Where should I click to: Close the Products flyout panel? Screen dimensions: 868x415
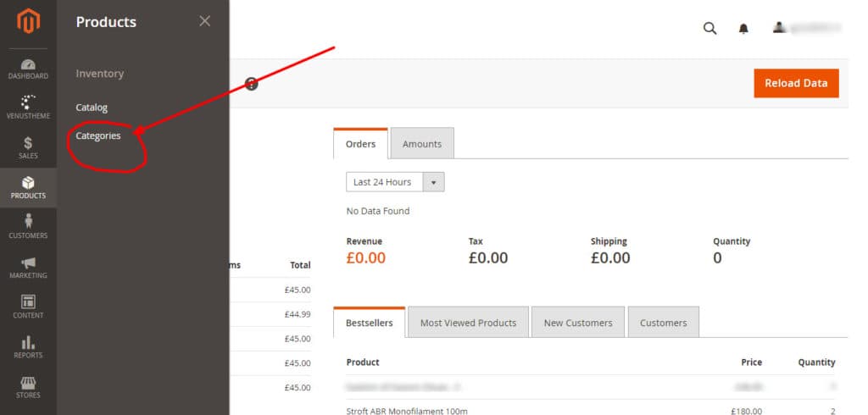click(204, 21)
